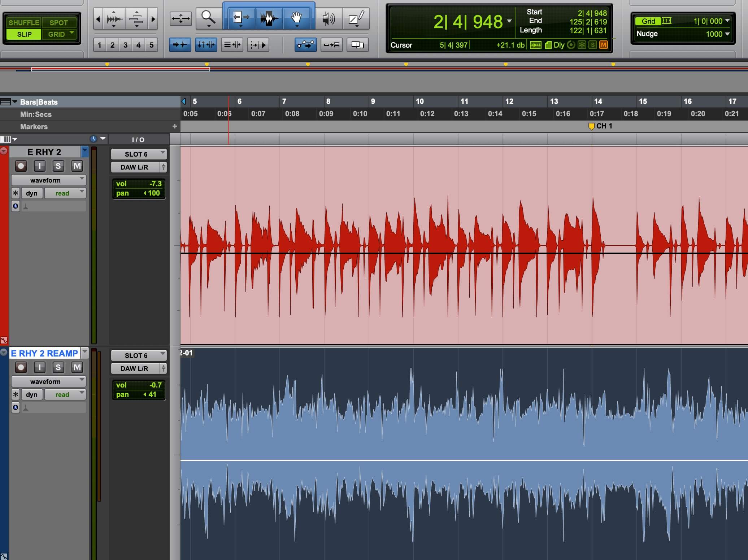Click the S solo indicator in counter

point(592,45)
